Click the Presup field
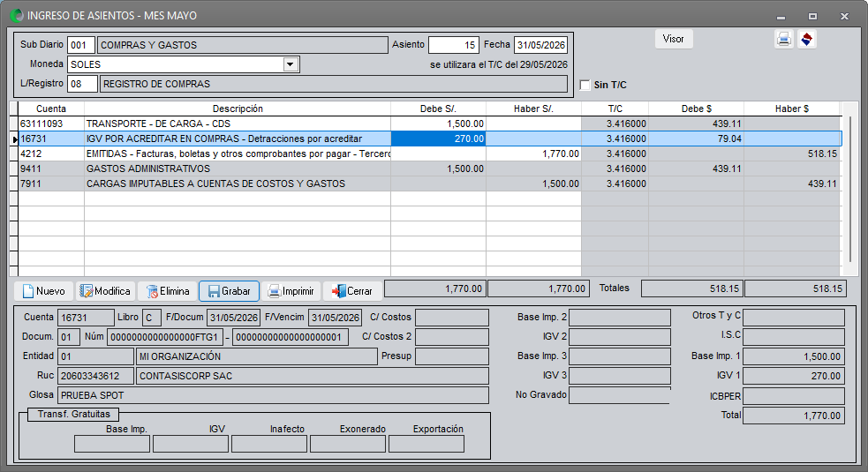Screen dimensions: 868x472 click(x=452, y=356)
